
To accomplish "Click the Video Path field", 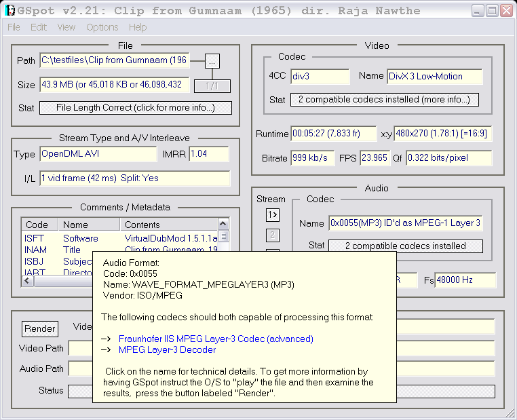I will 81,348.
